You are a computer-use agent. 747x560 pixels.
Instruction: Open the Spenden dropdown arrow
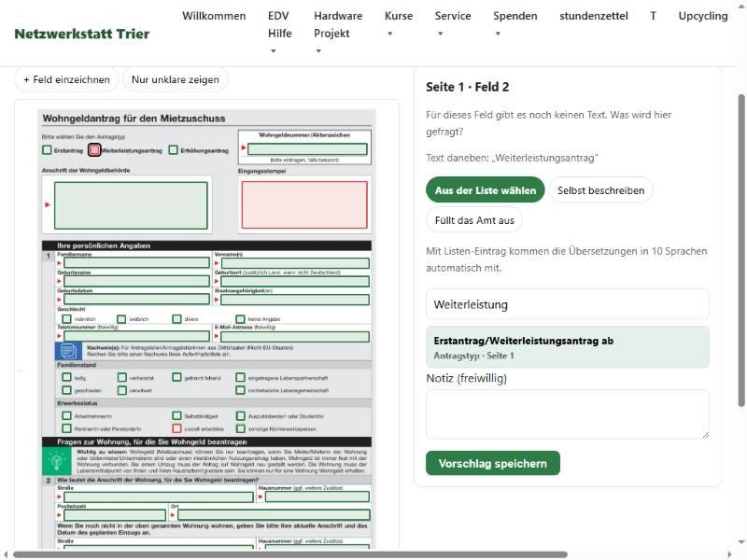(x=498, y=34)
